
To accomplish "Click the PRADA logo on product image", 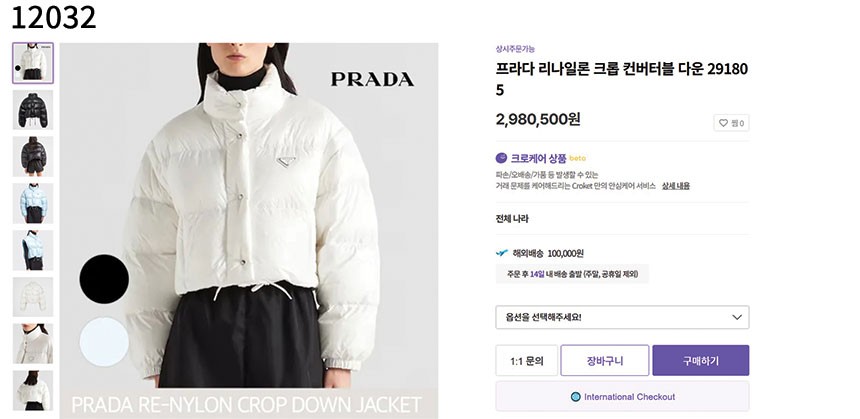I will (372, 80).
